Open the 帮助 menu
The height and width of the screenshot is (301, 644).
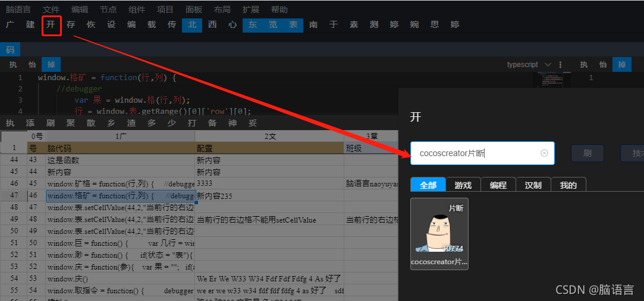[x=279, y=9]
